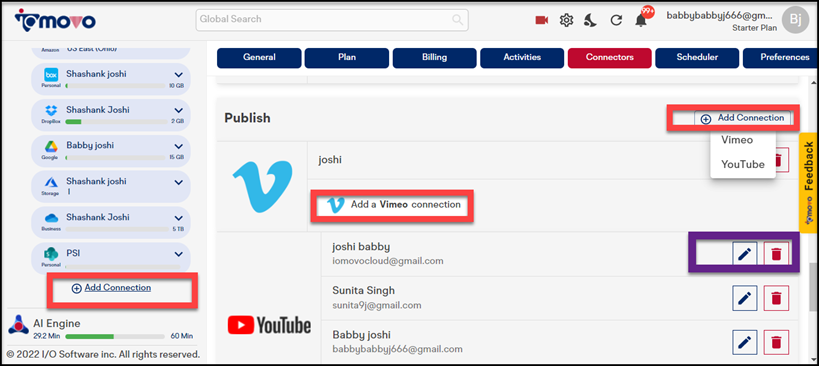
Task: Open the General tab
Action: tap(259, 57)
